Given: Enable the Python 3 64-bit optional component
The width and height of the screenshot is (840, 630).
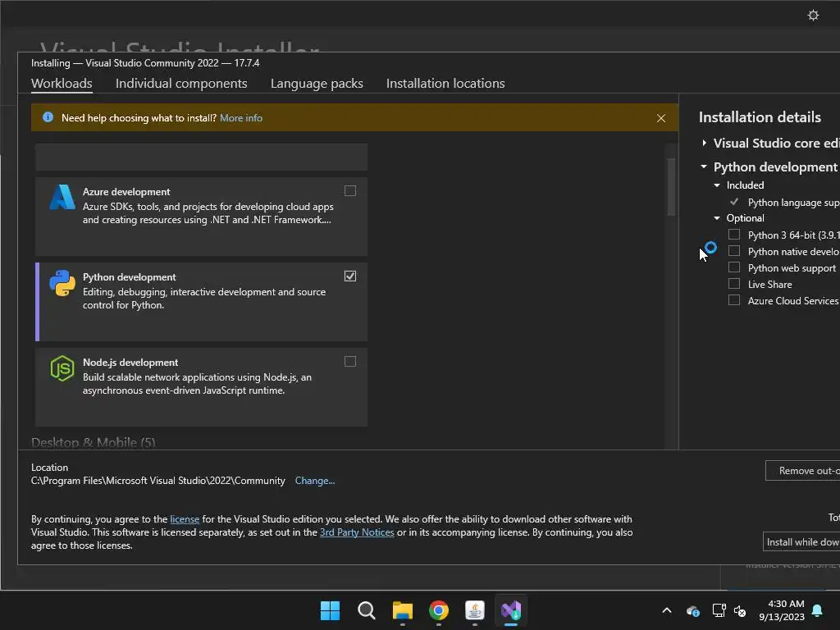Looking at the screenshot, I should (734, 235).
